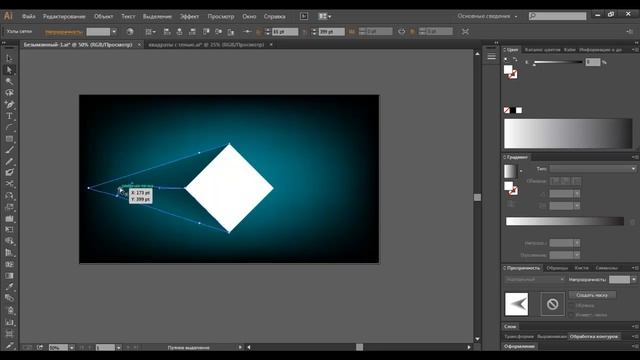The image size is (640, 360).
Task: Toggle the second gradient stroke mode button
Action: tap(566, 181)
